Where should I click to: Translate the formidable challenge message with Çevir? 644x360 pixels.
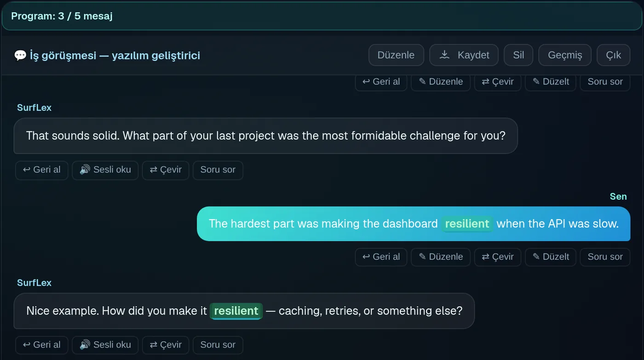(166, 170)
